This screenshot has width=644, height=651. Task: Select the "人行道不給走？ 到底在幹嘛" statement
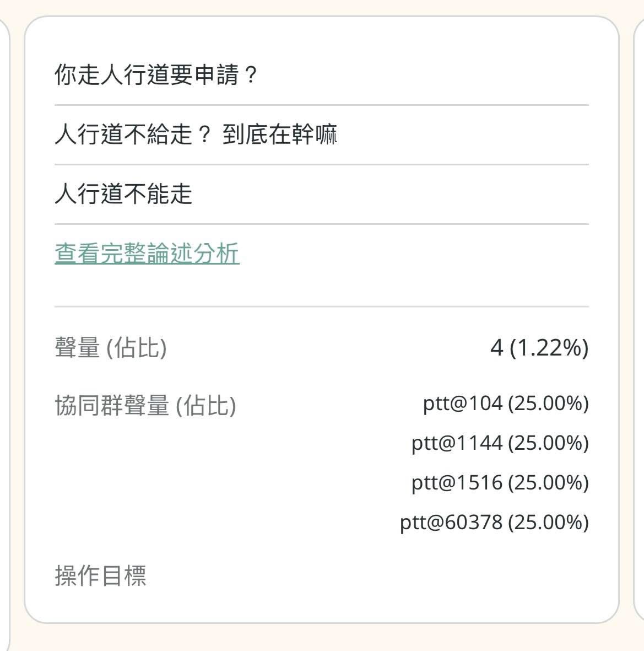(x=196, y=134)
